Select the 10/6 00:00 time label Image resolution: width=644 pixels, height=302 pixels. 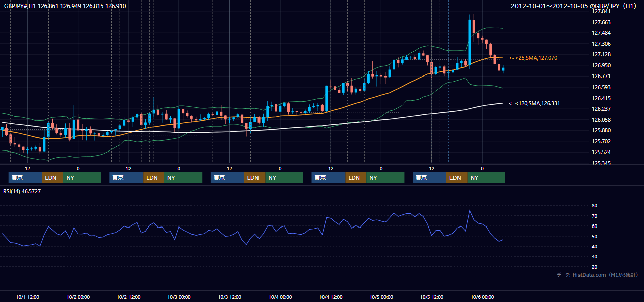click(482, 297)
